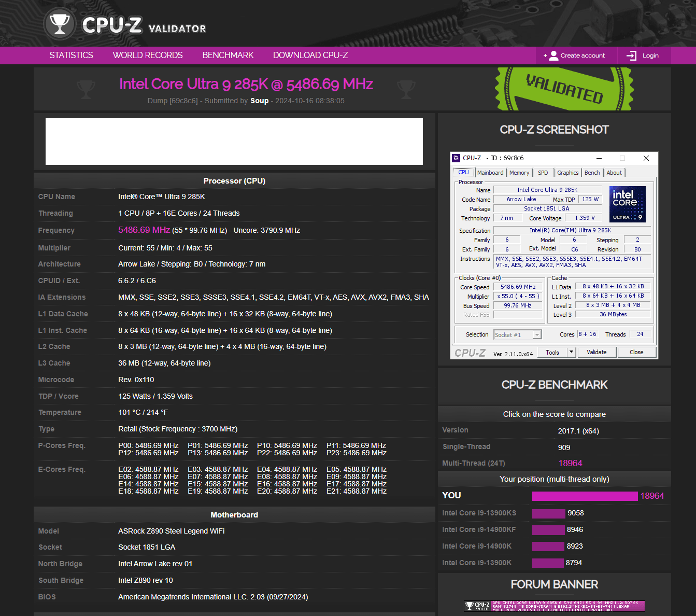Screen dimensions: 696x616
Task: Click the CPUID value 6.6.2 / 6.C6
Action: tap(137, 281)
